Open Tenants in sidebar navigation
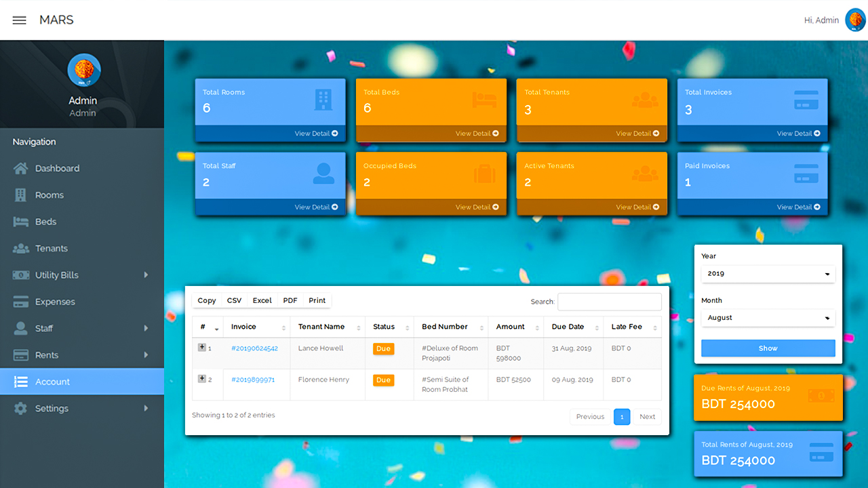This screenshot has height=488, width=868. coord(52,249)
